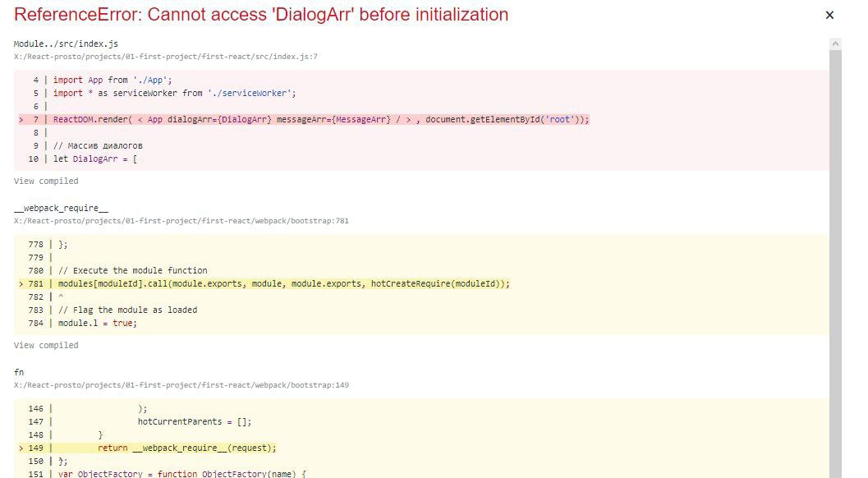Click the 'module.l = true;' code line
868x478 pixels.
(97, 323)
